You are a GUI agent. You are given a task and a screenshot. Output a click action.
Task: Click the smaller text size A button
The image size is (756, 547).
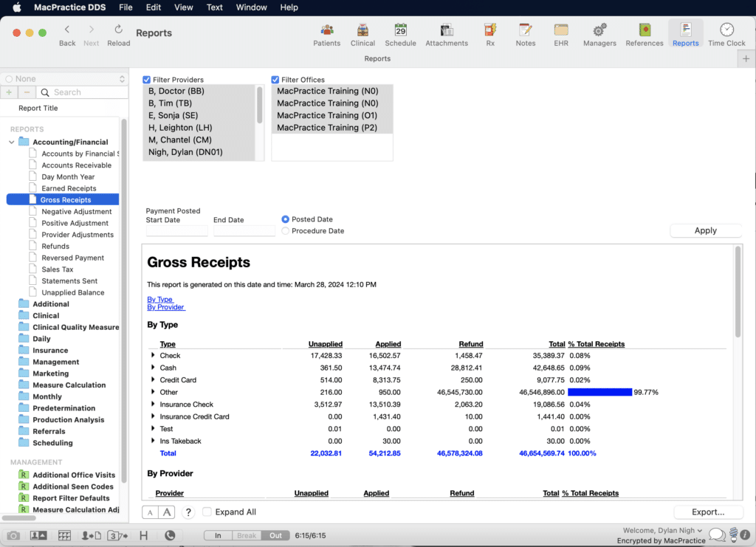[150, 512]
